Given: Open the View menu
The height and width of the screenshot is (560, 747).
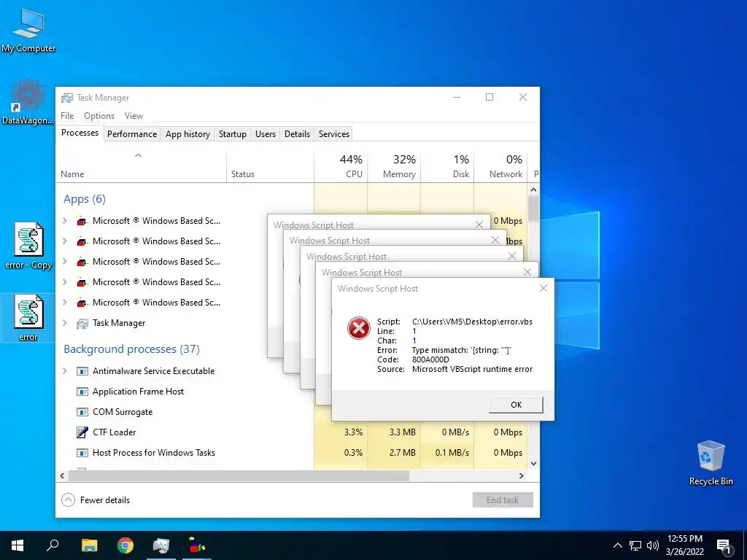Looking at the screenshot, I should pyautogui.click(x=134, y=116).
